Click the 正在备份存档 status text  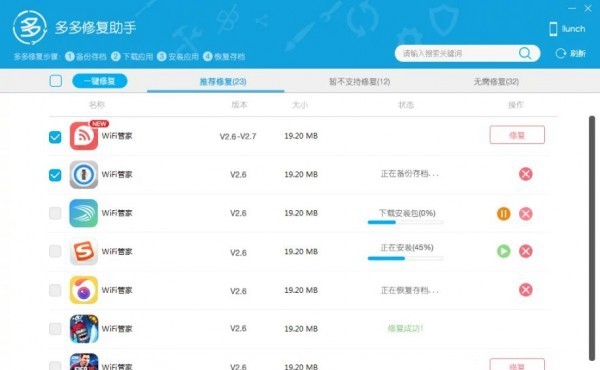point(409,174)
